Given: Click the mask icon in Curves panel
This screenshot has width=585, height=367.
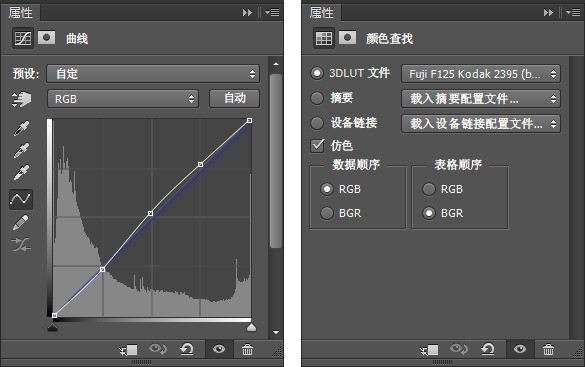Looking at the screenshot, I should (x=46, y=38).
